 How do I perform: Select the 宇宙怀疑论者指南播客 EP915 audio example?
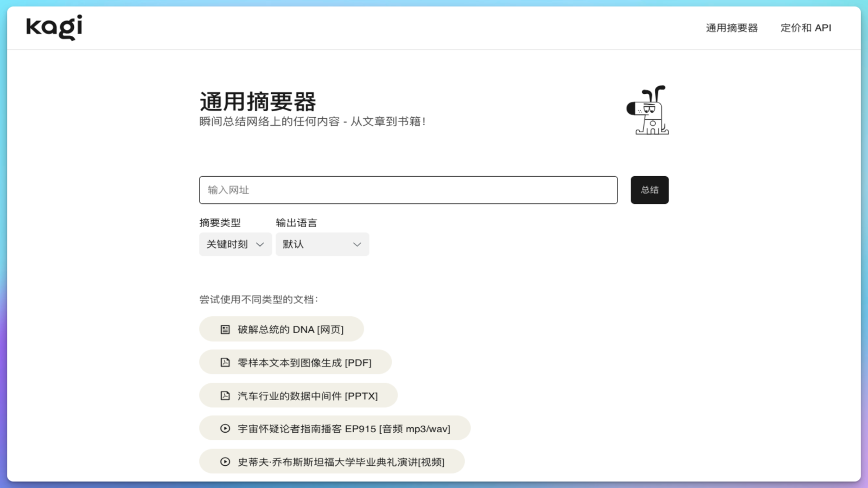pos(344,429)
